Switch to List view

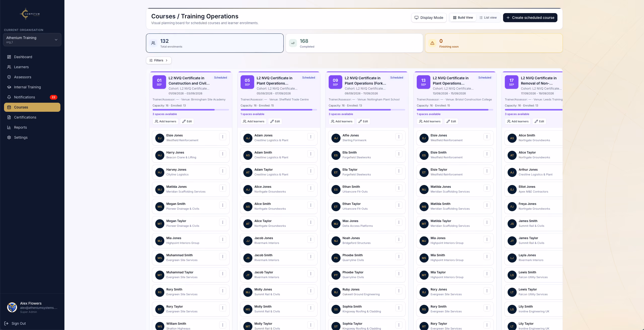488,18
